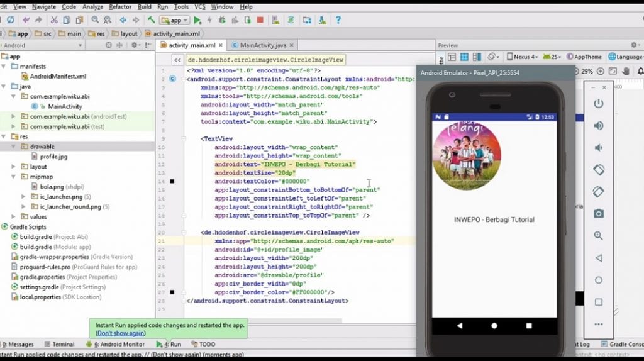
Task: Open the Android Monitor tool window
Action: (119, 344)
